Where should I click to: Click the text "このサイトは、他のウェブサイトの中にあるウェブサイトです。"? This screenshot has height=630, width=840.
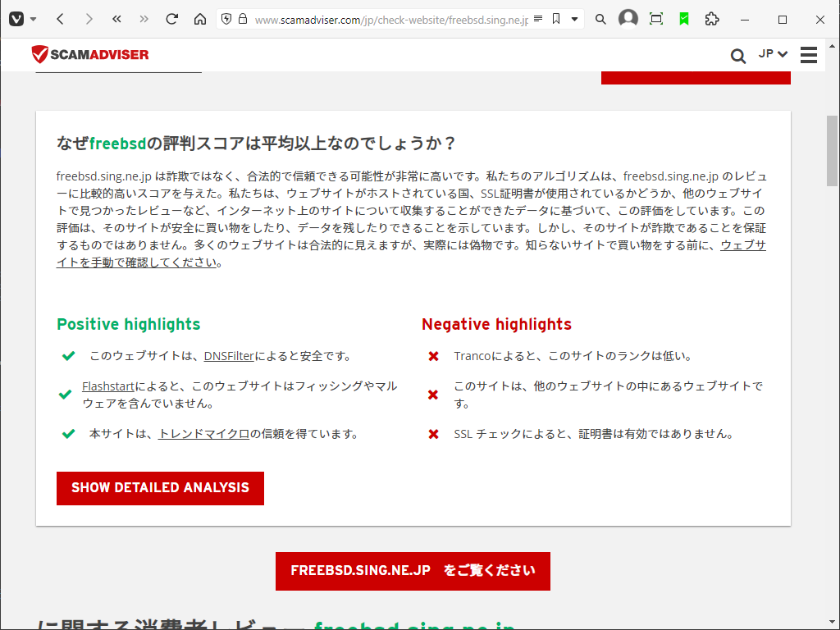pyautogui.click(x=609, y=395)
